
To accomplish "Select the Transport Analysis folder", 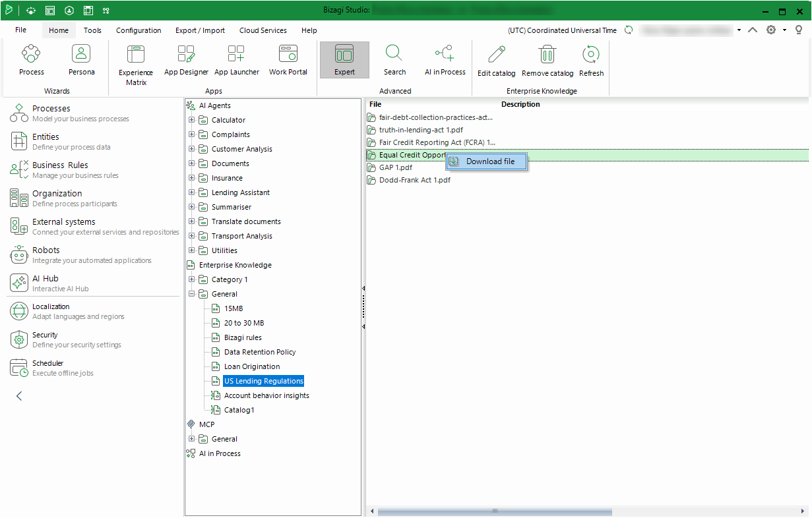I will (241, 236).
